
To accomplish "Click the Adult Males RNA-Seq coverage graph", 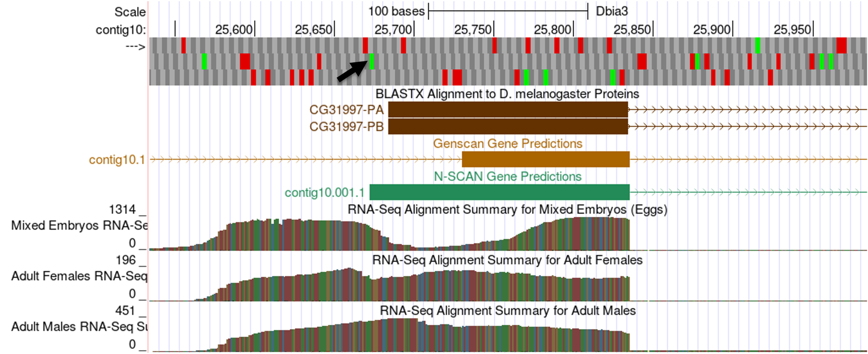I will pos(389,335).
